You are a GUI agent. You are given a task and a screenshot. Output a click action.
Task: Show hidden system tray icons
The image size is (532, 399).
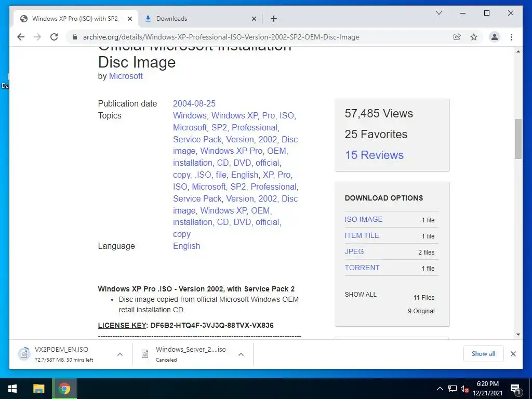(440, 389)
